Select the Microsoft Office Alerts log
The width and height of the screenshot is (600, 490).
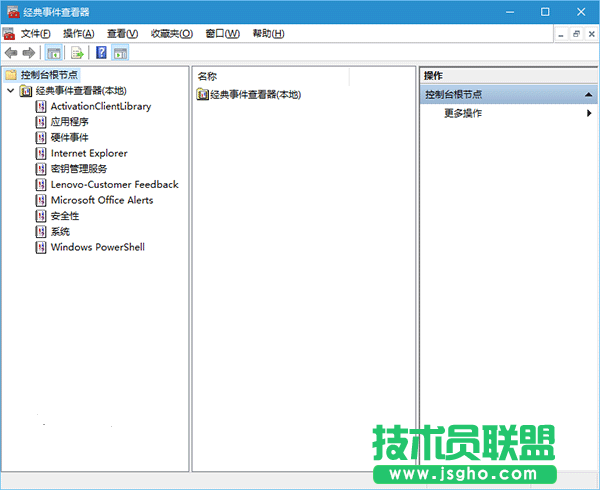coord(101,200)
